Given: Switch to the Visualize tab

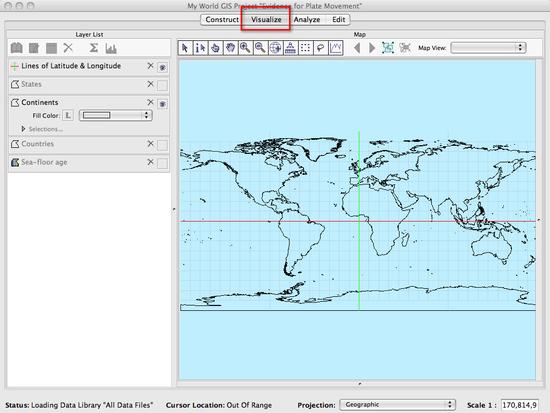Looking at the screenshot, I should [266, 20].
